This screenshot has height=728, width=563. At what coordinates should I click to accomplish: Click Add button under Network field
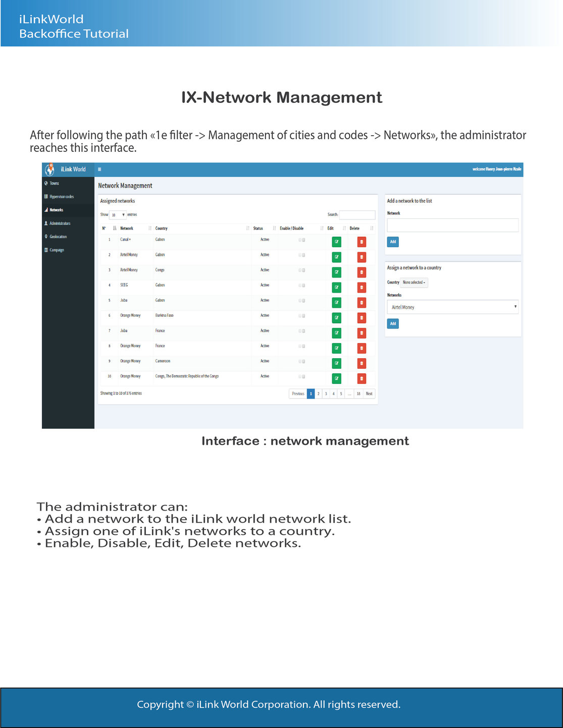[x=393, y=242]
